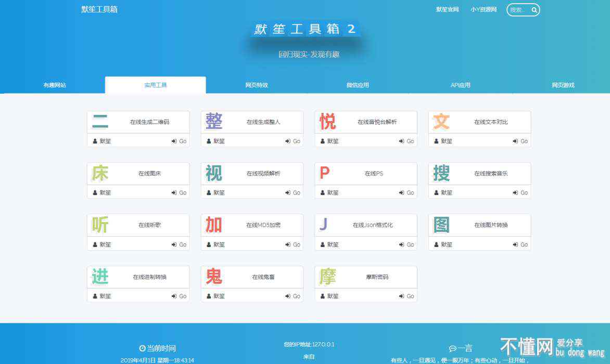Click the 在线生成二维码 title text
This screenshot has width=610, height=364.
(150, 122)
